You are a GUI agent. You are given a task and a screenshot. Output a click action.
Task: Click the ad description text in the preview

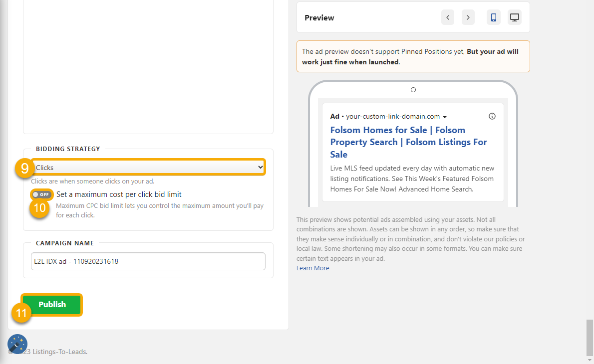point(412,179)
